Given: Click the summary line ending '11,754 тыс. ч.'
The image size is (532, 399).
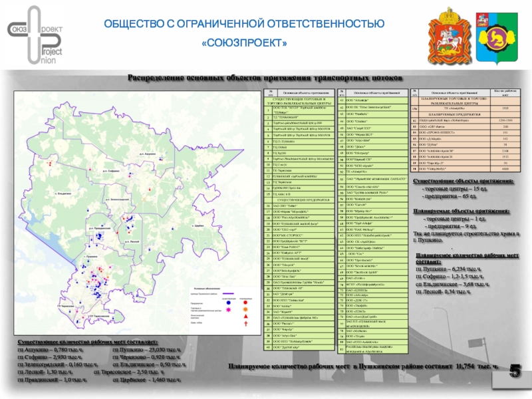Looking at the screenshot, I should tap(363, 366).
